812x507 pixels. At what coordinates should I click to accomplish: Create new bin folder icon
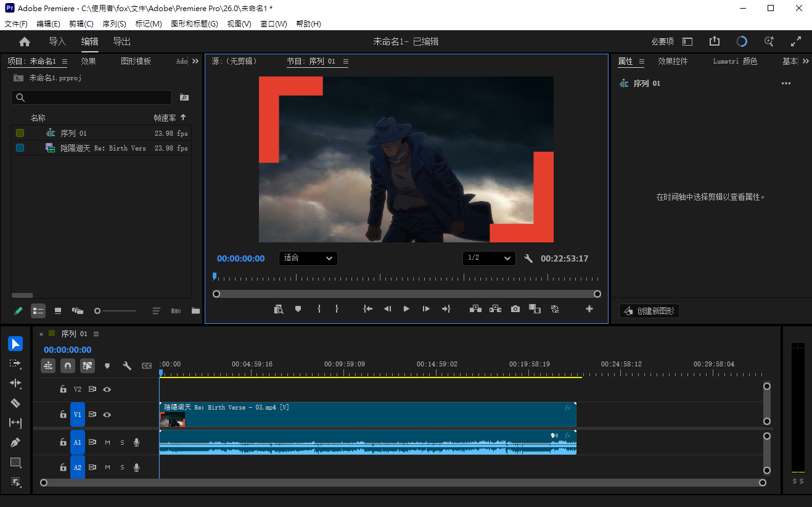click(195, 311)
